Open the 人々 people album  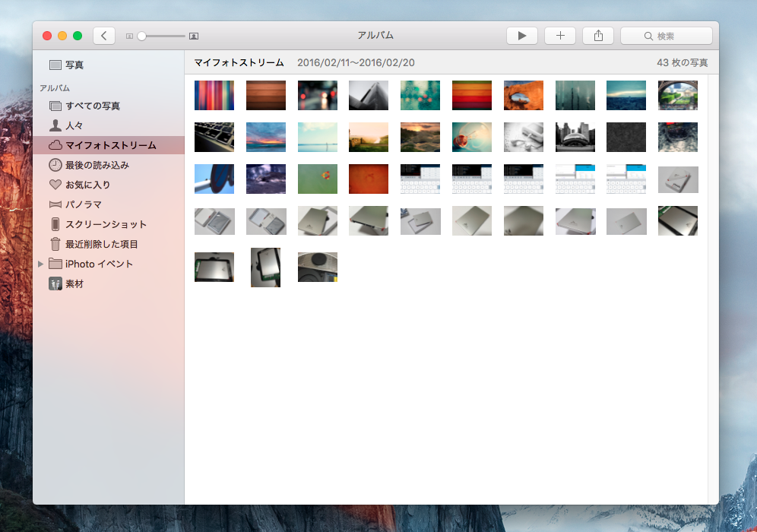[x=74, y=125]
